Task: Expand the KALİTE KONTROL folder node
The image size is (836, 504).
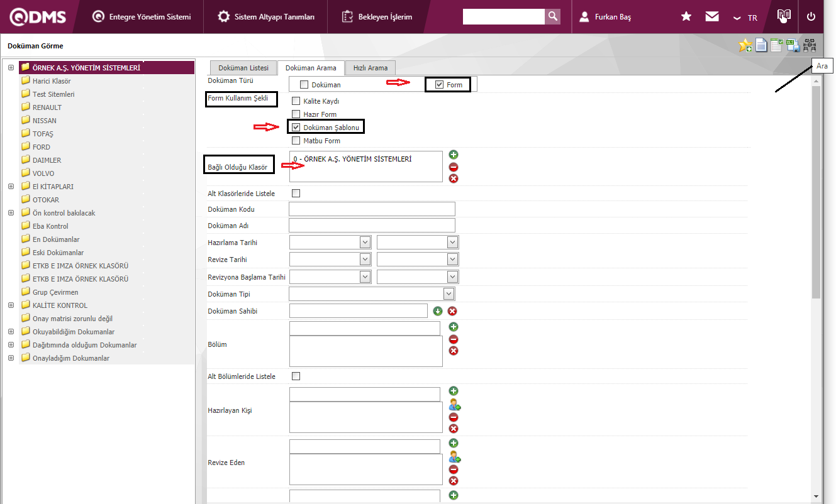Action: [11, 305]
